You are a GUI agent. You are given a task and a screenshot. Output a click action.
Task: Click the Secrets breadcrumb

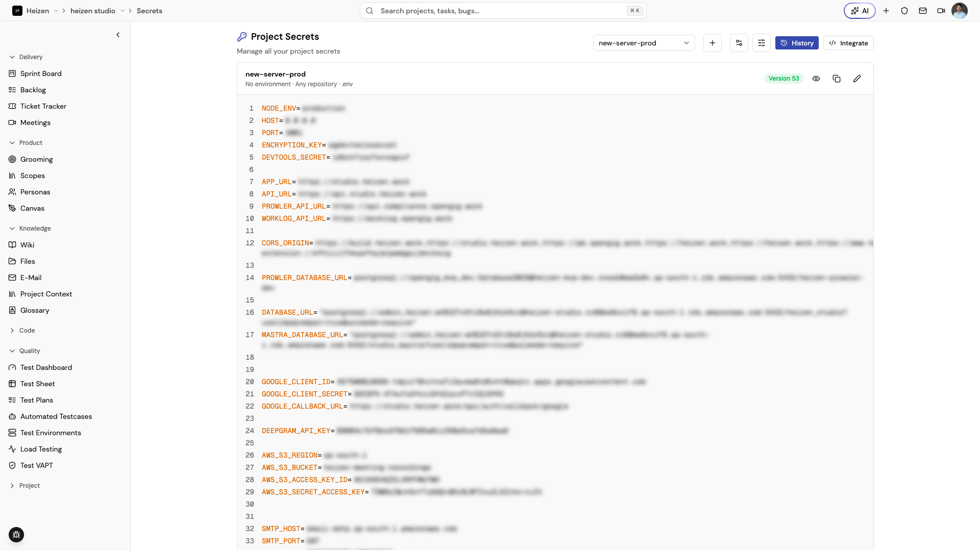pyautogui.click(x=150, y=11)
